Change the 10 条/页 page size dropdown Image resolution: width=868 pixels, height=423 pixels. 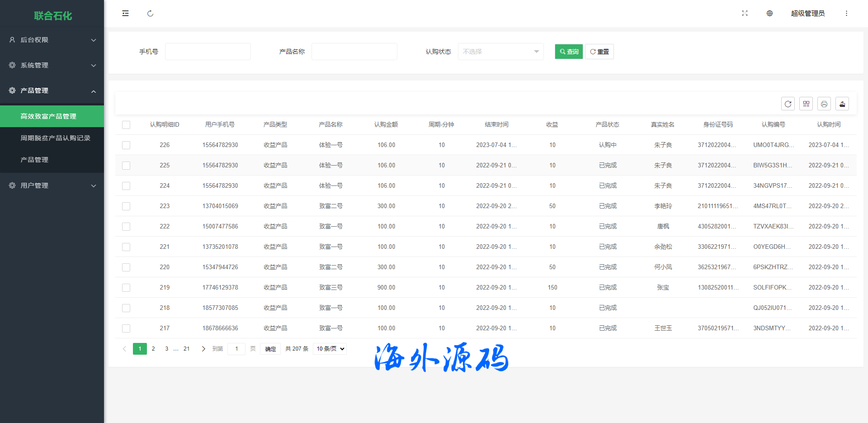(x=330, y=349)
